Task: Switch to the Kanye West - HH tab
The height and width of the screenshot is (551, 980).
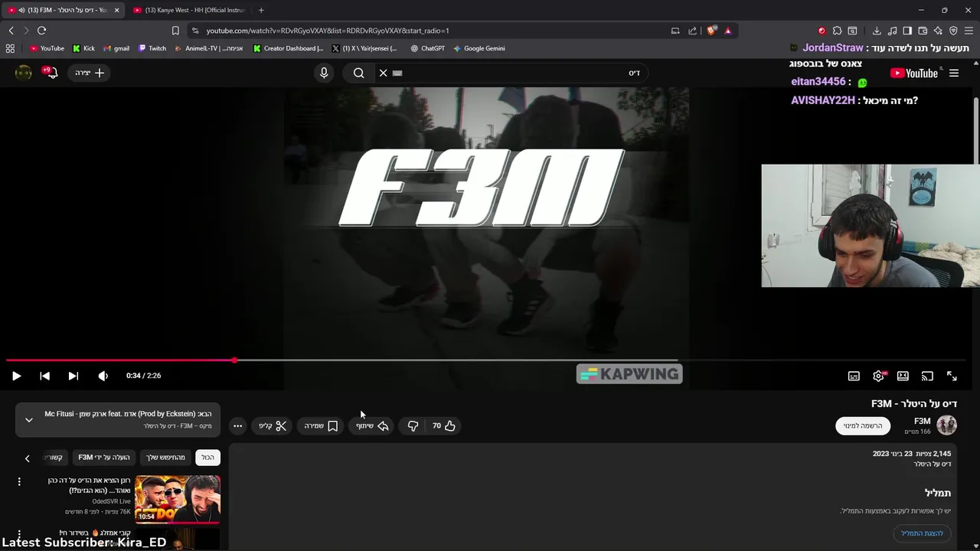Action: click(189, 10)
